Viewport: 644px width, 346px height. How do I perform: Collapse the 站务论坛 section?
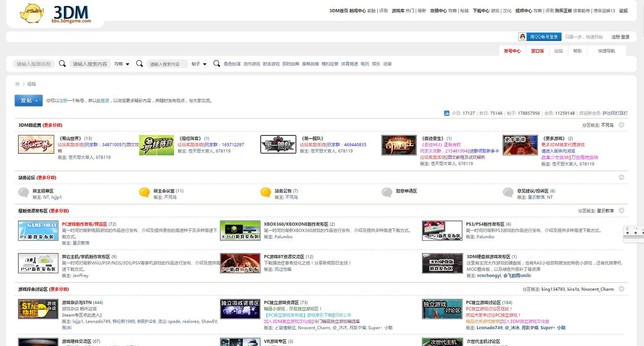pyautogui.click(x=621, y=177)
